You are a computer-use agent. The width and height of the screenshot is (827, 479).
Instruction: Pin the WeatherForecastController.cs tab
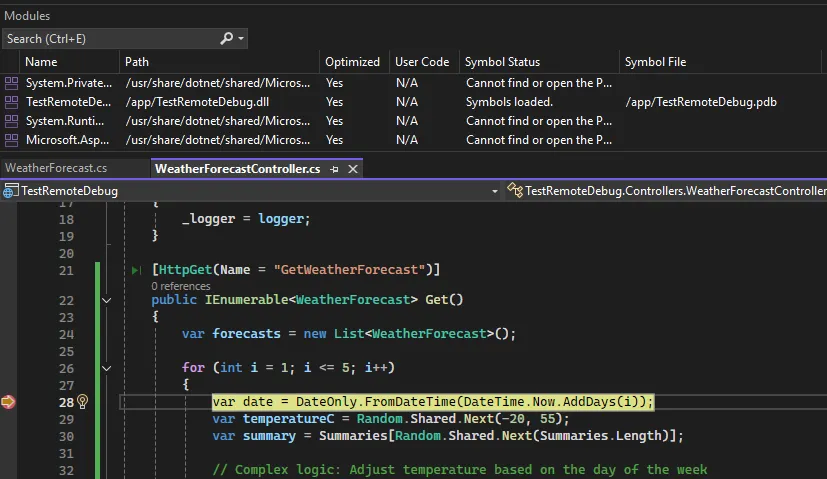tap(334, 169)
